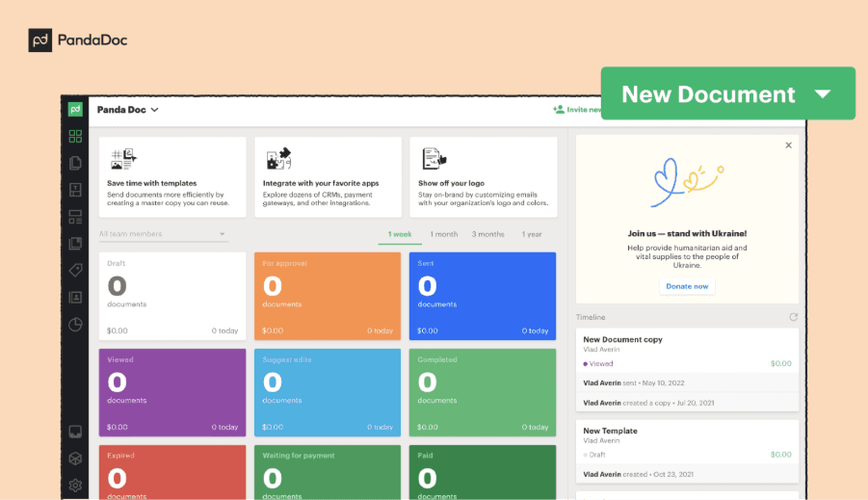
Task: Click the logo document illustration icon
Action: click(434, 159)
